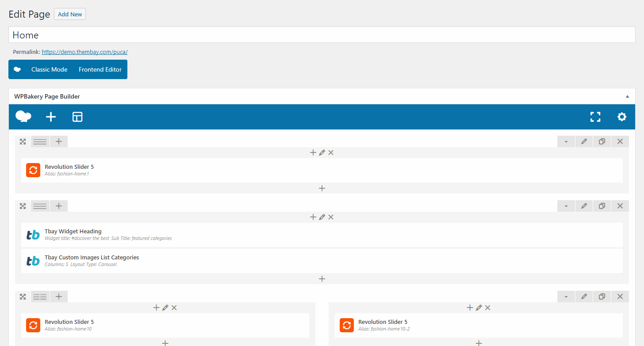Open page settings gear icon
Screen dimensions: 644x346
click(x=622, y=117)
